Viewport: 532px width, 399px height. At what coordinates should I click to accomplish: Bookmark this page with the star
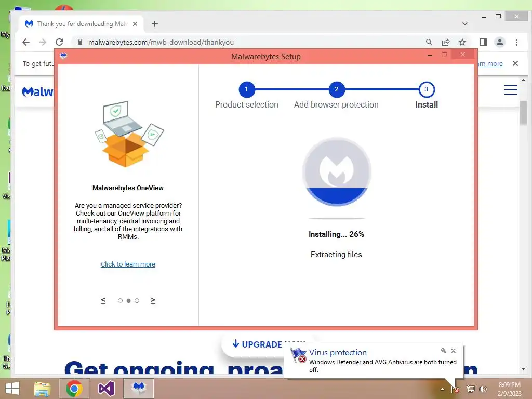coord(462,42)
